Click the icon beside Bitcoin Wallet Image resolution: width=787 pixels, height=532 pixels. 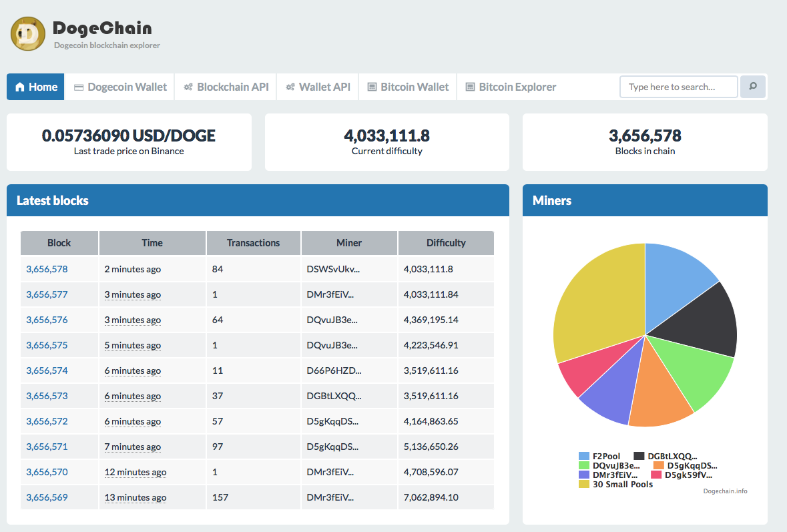[372, 87]
